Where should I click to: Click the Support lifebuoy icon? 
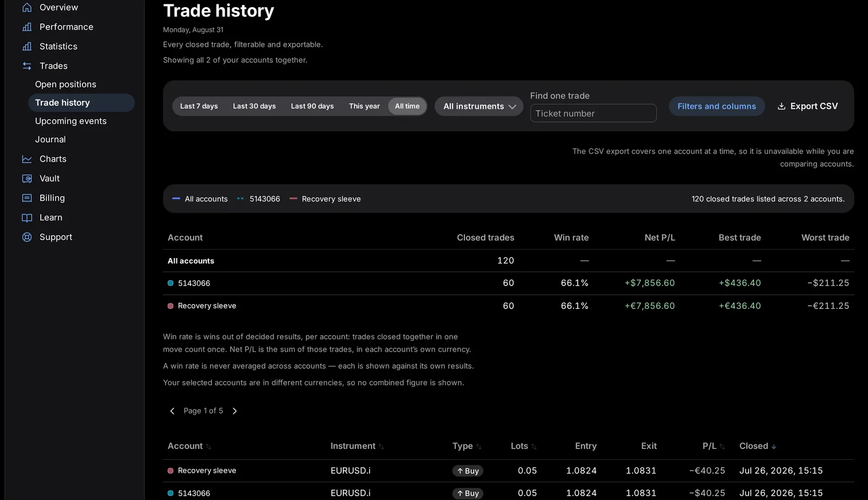coord(27,237)
